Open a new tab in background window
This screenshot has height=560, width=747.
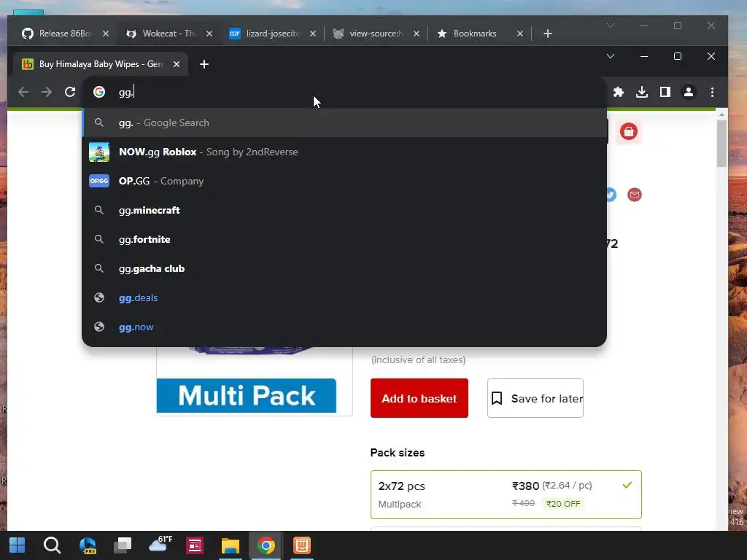click(x=548, y=34)
